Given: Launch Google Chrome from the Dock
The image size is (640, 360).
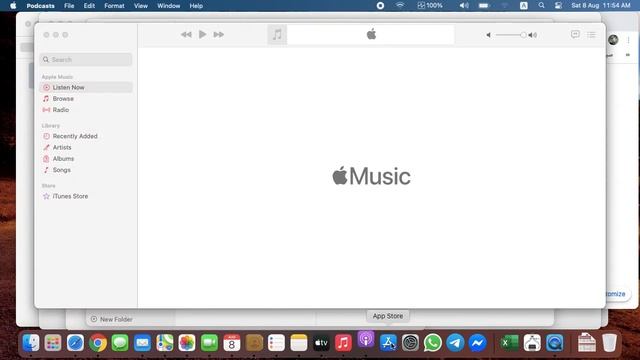Looking at the screenshot, I should 98,343.
